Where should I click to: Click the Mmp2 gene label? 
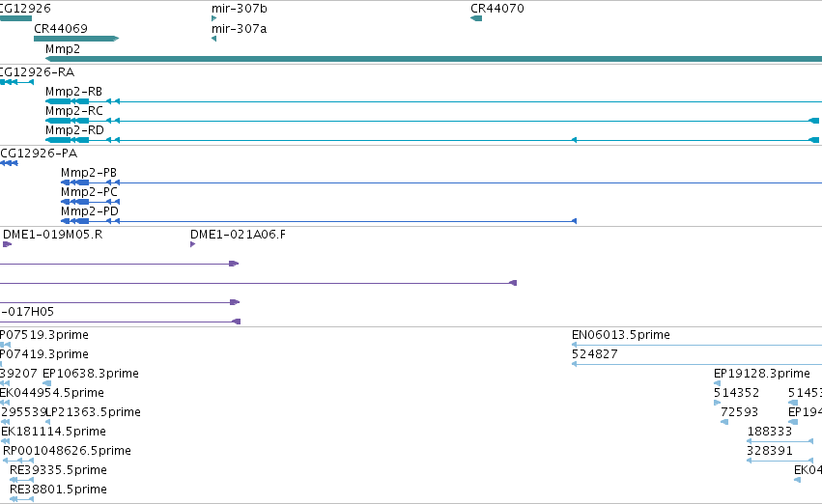click(x=63, y=49)
